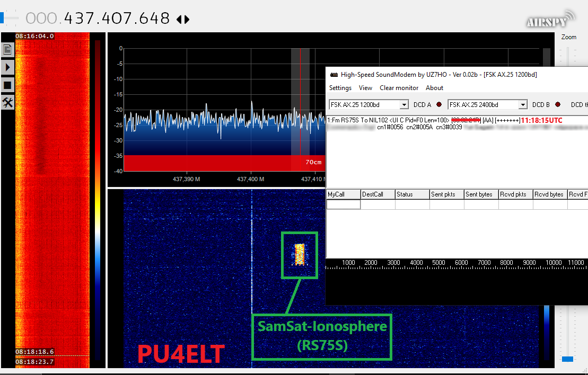
Task: Click the DCD B indicator light
Action: [557, 104]
